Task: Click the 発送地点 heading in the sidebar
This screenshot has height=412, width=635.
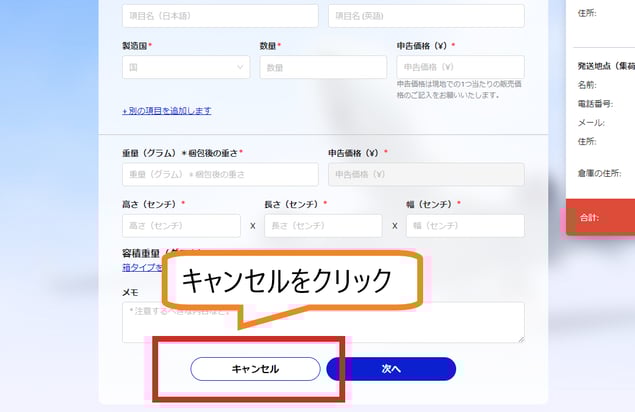Action: pyautogui.click(x=606, y=66)
